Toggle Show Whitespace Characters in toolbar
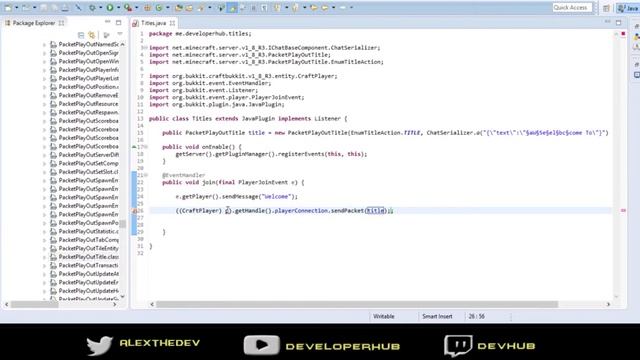Image resolution: width=640 pixels, height=360 pixels. [x=264, y=8]
